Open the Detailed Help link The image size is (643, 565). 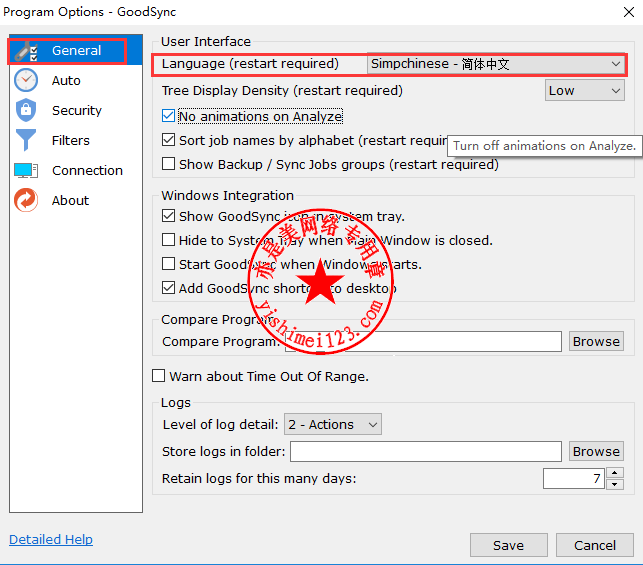coord(51,540)
